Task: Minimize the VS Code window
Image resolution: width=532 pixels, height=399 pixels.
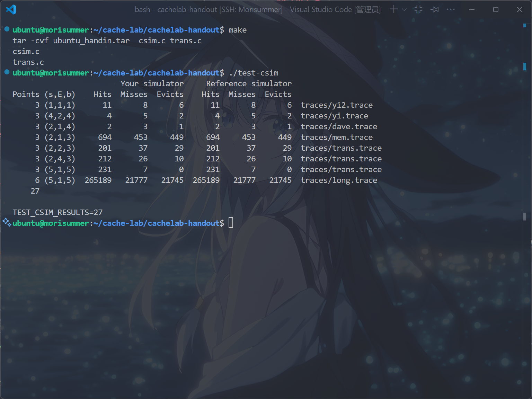Action: (x=472, y=9)
